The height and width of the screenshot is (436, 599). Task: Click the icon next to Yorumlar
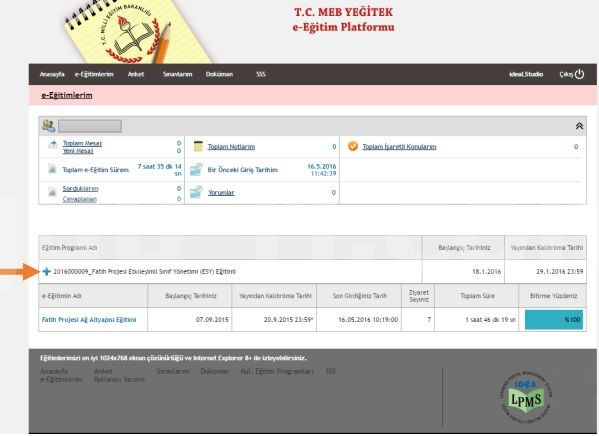click(196, 192)
